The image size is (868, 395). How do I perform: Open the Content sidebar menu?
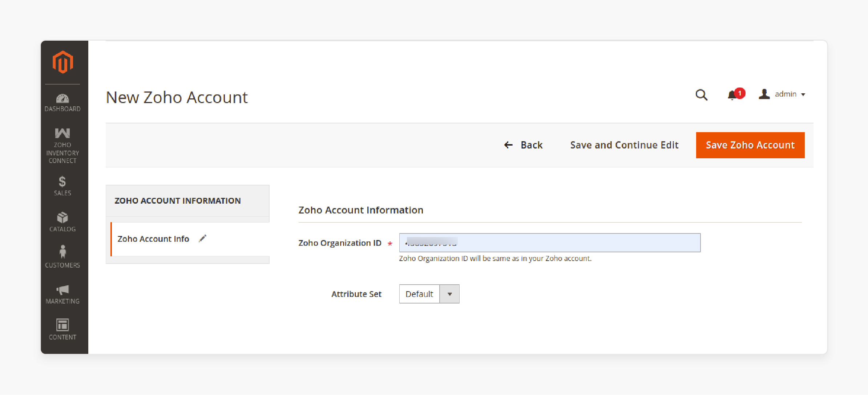pyautogui.click(x=62, y=329)
